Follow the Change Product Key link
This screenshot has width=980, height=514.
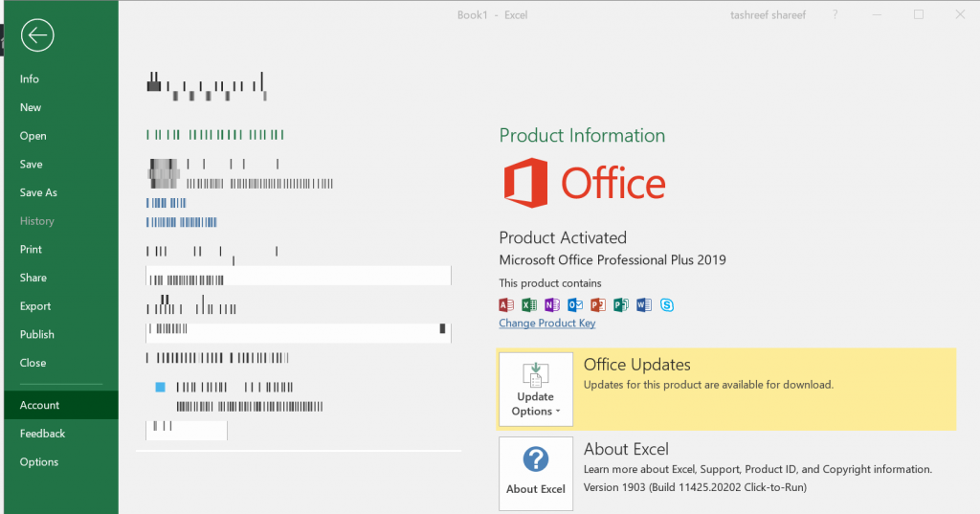546,324
